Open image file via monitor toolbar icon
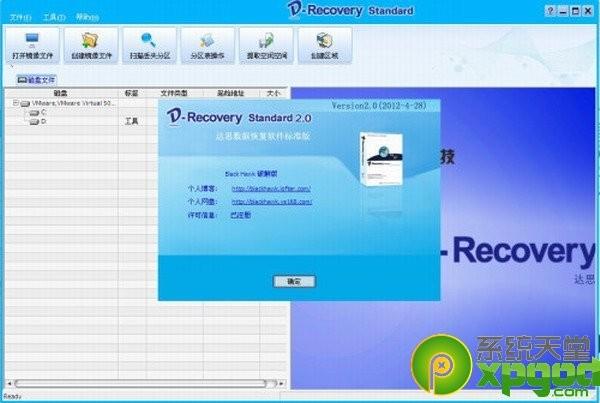 click(x=33, y=46)
